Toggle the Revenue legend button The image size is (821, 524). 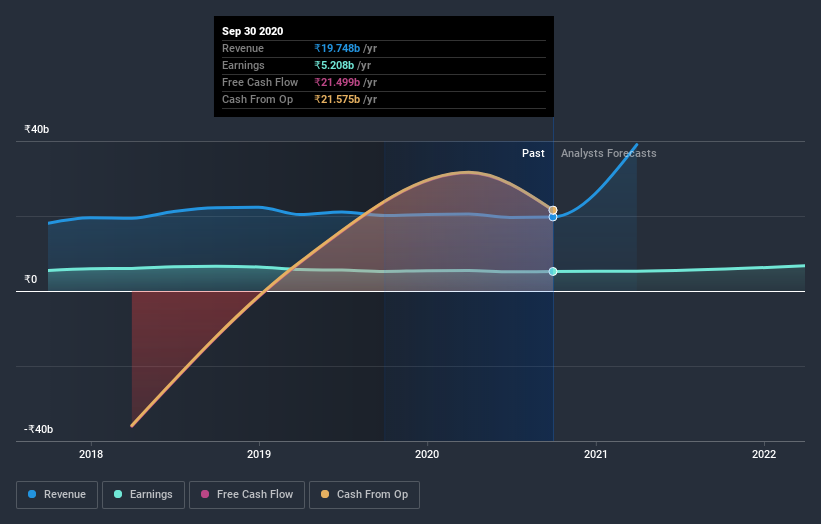point(57,495)
